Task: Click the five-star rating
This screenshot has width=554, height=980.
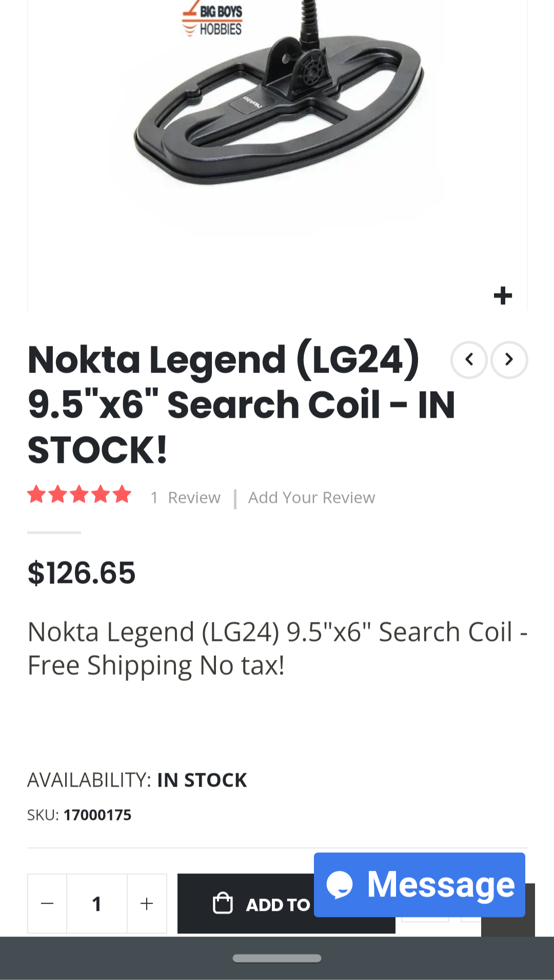Action: tap(80, 495)
